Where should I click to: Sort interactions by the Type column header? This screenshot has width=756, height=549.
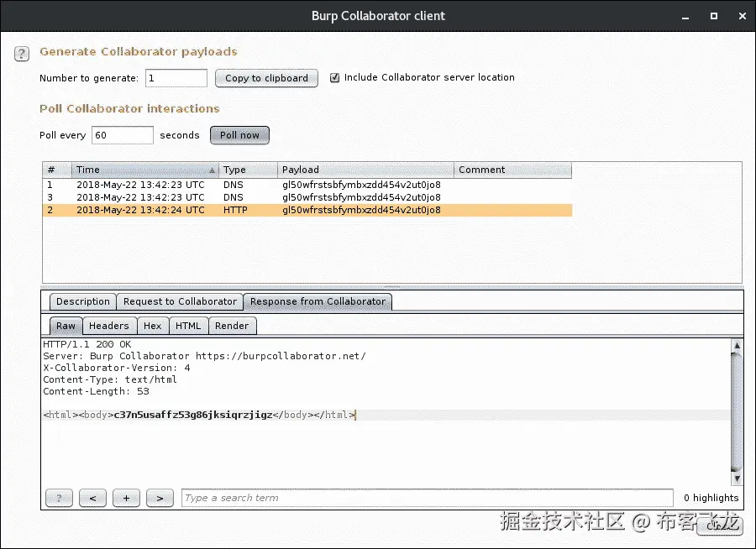point(248,170)
